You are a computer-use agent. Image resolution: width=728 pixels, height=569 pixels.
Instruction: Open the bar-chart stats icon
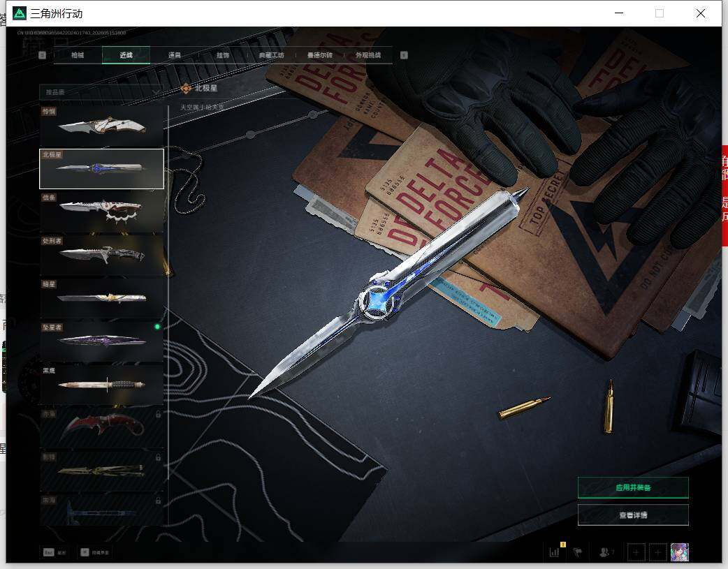pyautogui.click(x=555, y=552)
